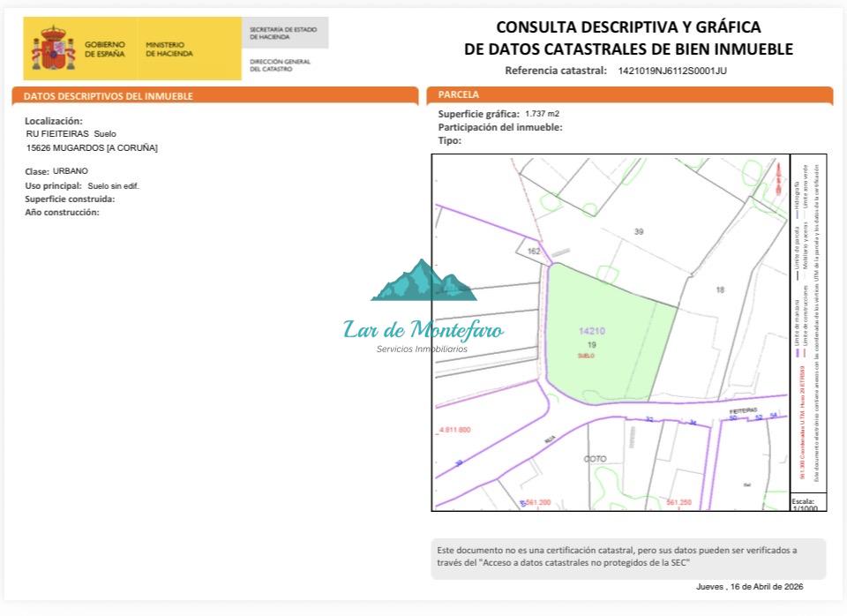Click the red north arrow on map
This screenshot has width=847, height=616.
coord(777,180)
